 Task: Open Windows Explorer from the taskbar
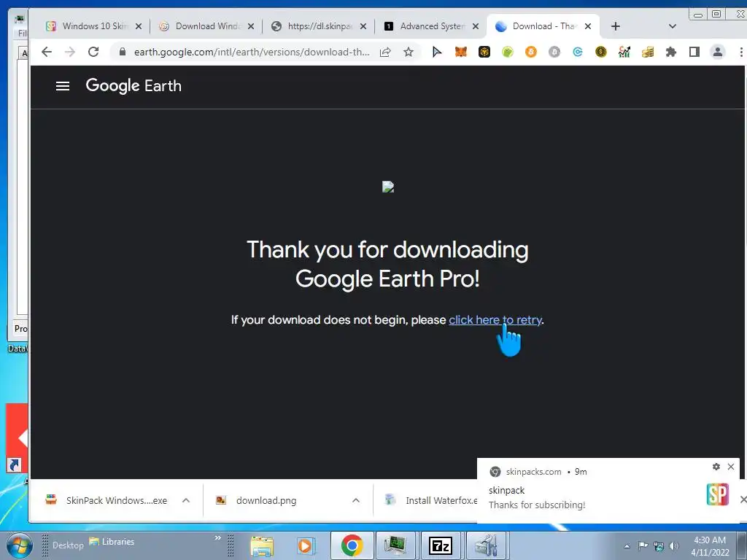[x=262, y=545]
